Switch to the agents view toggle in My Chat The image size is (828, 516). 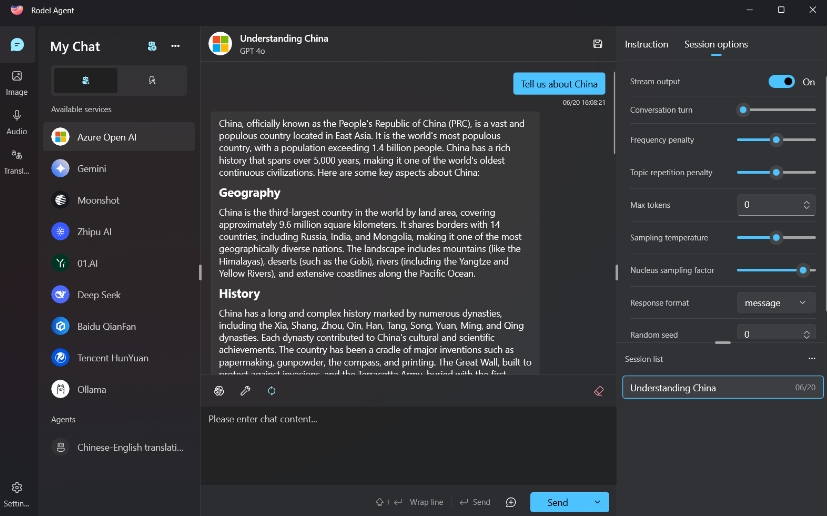(152, 80)
